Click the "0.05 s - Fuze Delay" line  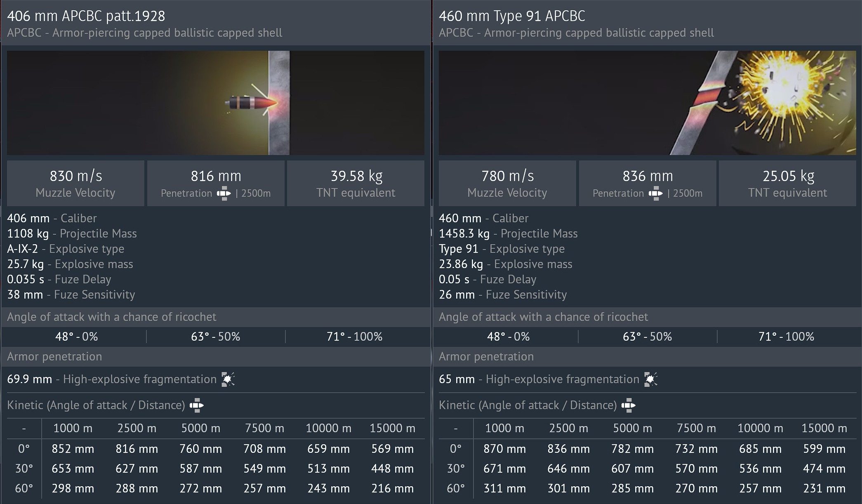(488, 279)
